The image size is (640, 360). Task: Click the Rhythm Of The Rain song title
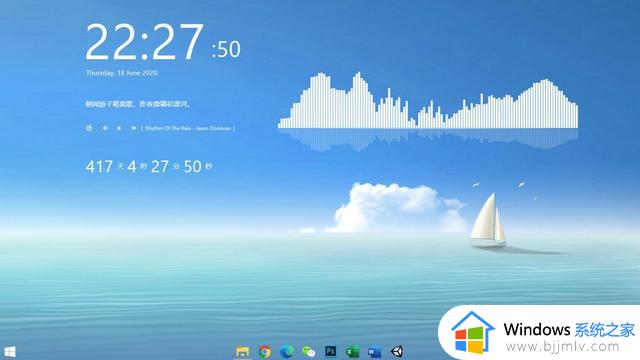188,128
